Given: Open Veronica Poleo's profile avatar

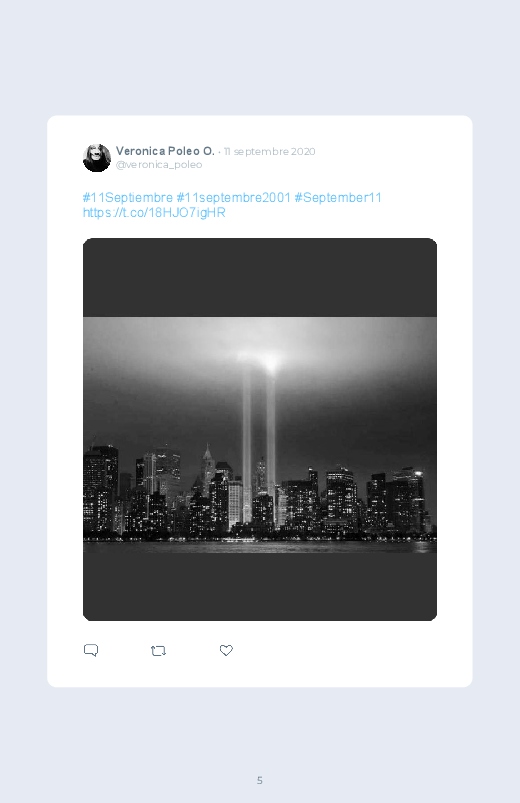Looking at the screenshot, I should coord(97,158).
